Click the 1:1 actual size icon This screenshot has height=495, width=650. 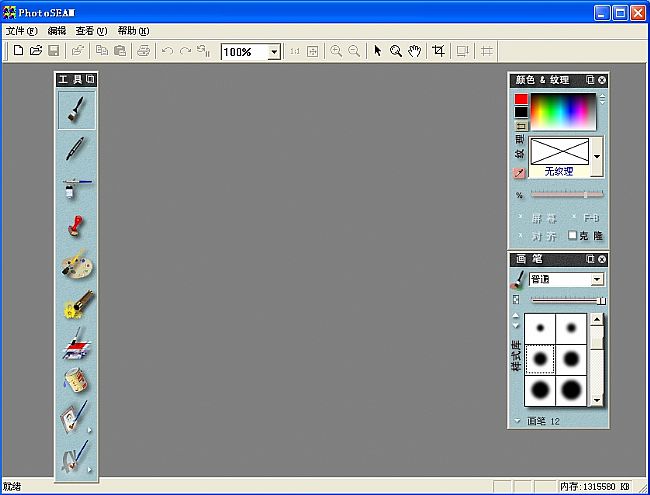point(295,51)
